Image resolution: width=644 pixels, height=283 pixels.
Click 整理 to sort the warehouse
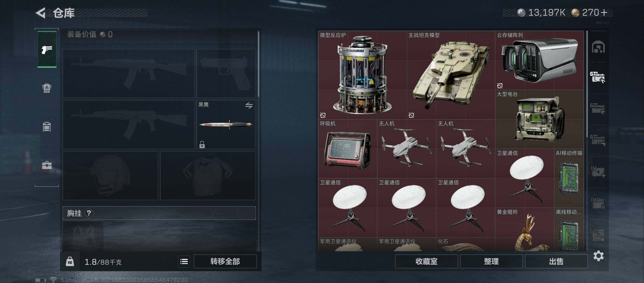tap(491, 261)
